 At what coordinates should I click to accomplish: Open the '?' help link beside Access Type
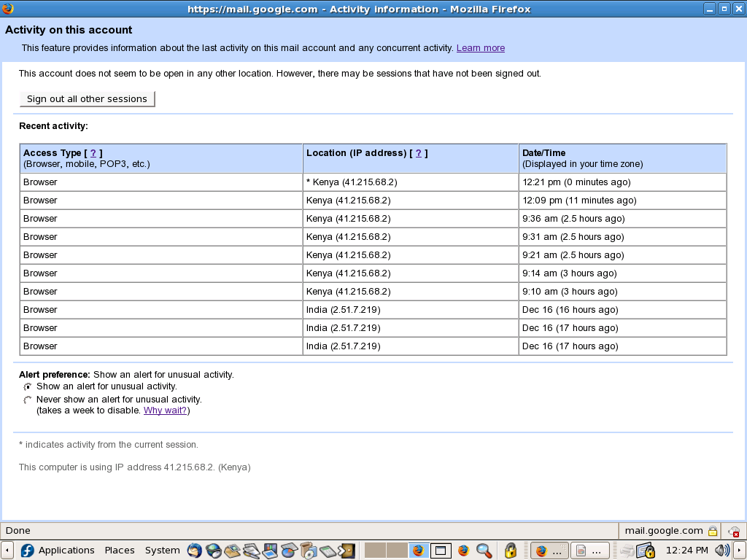coord(93,153)
